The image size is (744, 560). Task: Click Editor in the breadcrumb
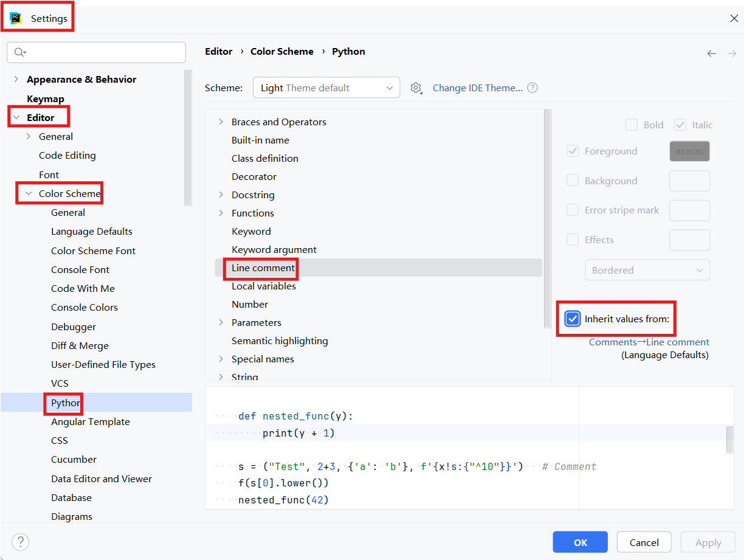click(219, 51)
